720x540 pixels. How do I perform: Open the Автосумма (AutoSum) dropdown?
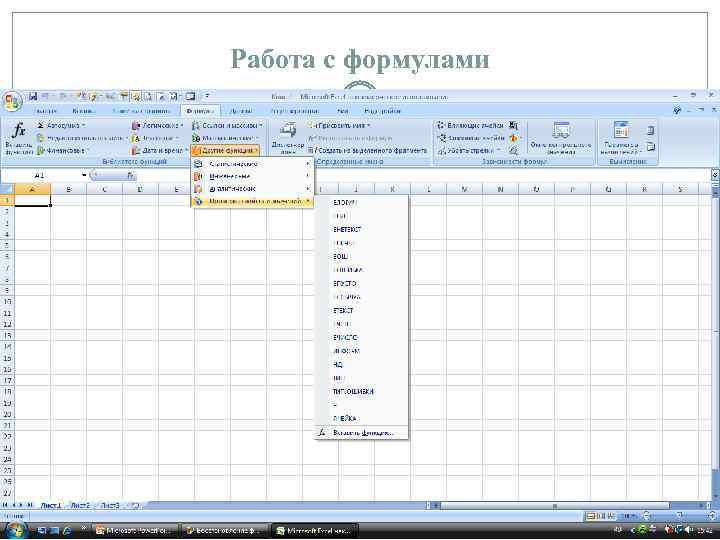tap(61, 125)
